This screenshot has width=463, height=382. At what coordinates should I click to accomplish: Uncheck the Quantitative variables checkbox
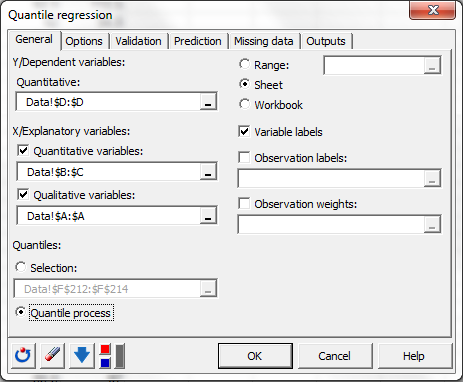(x=23, y=151)
